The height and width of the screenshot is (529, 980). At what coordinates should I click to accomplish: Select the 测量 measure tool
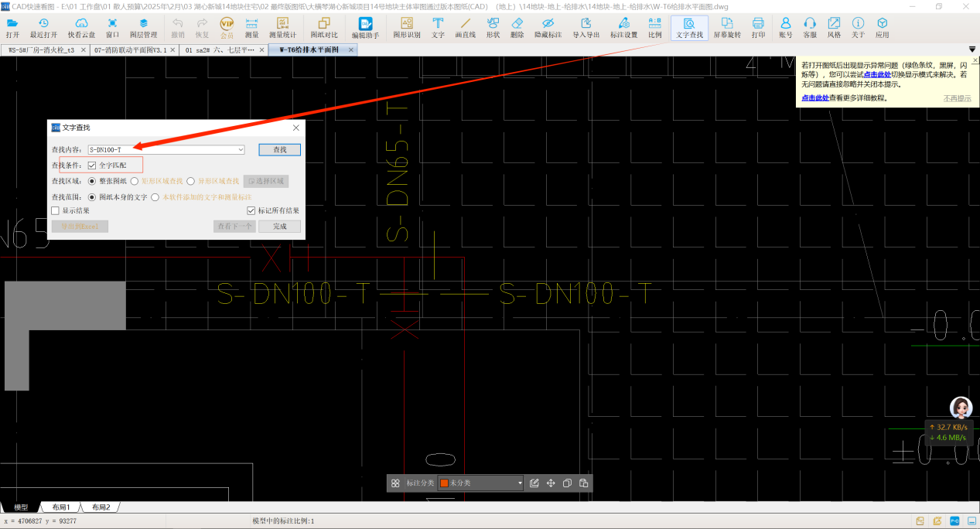pyautogui.click(x=251, y=28)
